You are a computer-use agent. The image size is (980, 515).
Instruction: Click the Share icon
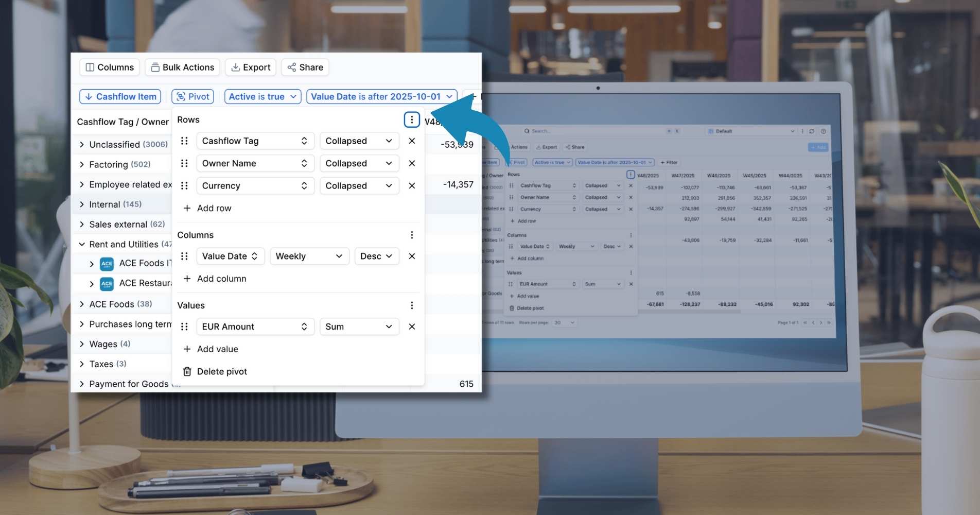[x=291, y=67]
